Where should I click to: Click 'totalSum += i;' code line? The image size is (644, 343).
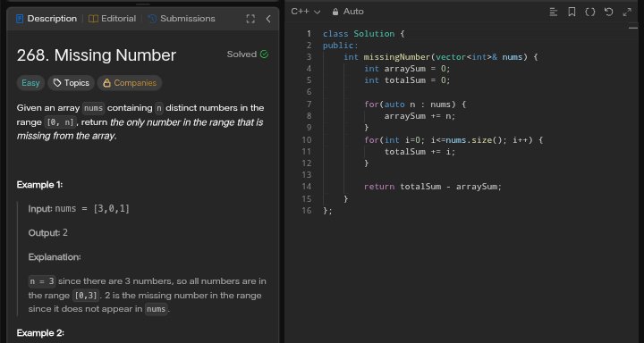coord(419,152)
